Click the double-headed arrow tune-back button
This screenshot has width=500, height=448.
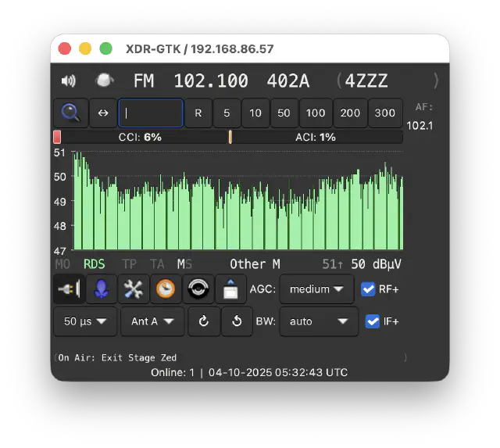103,113
